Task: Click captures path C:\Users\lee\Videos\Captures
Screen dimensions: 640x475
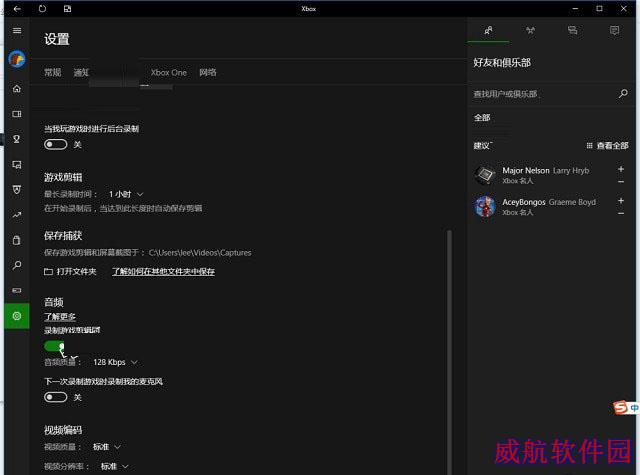Action: [x=200, y=253]
